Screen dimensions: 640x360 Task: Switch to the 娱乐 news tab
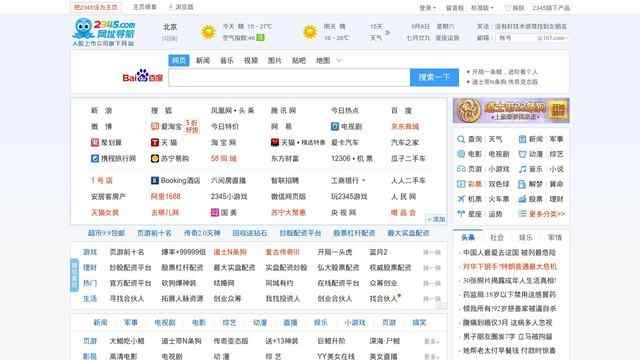(526, 237)
